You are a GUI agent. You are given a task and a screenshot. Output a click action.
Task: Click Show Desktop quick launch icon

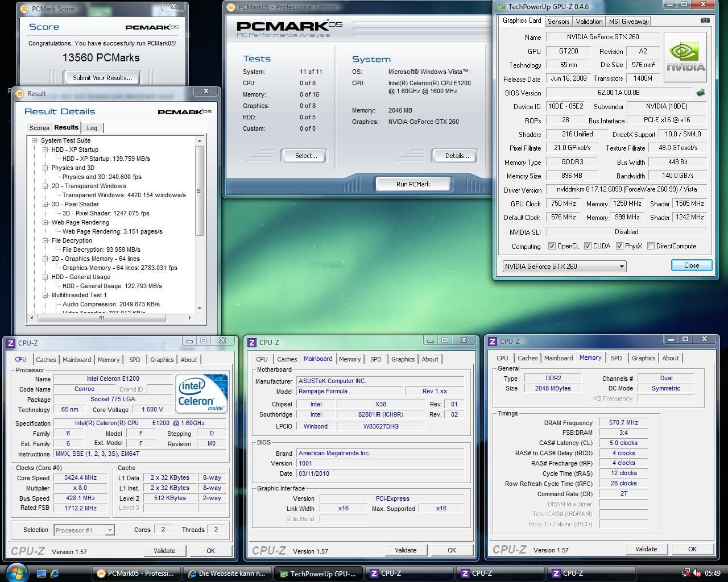[42, 573]
